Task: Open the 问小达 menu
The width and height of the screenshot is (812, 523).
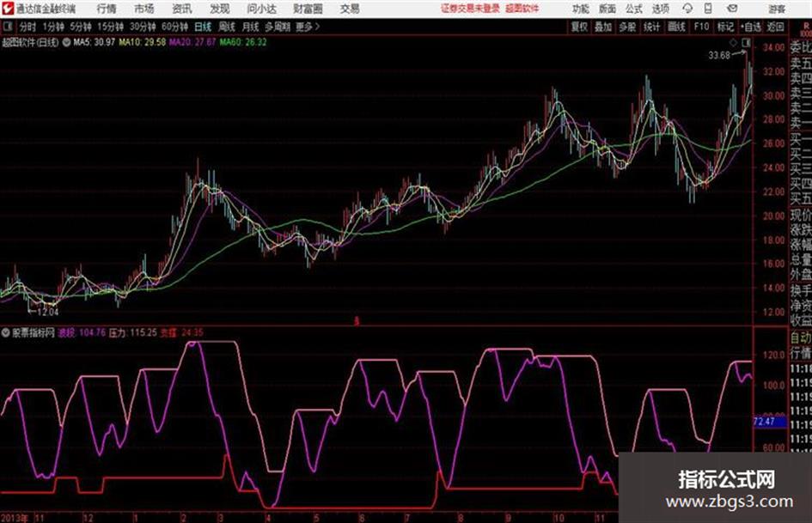Action: click(x=261, y=9)
